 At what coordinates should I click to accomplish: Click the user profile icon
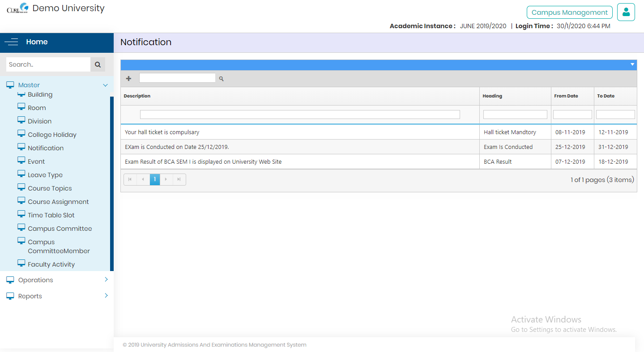(626, 12)
